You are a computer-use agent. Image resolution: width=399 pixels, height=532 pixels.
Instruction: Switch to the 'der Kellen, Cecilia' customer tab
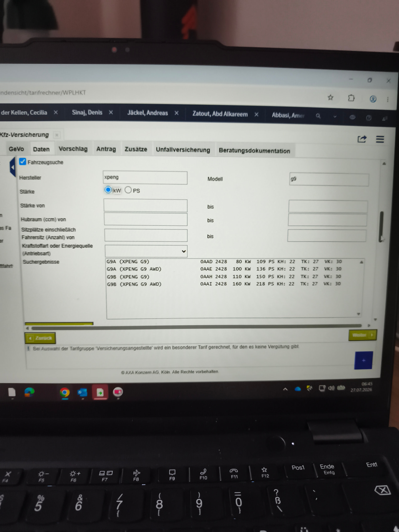(24, 112)
